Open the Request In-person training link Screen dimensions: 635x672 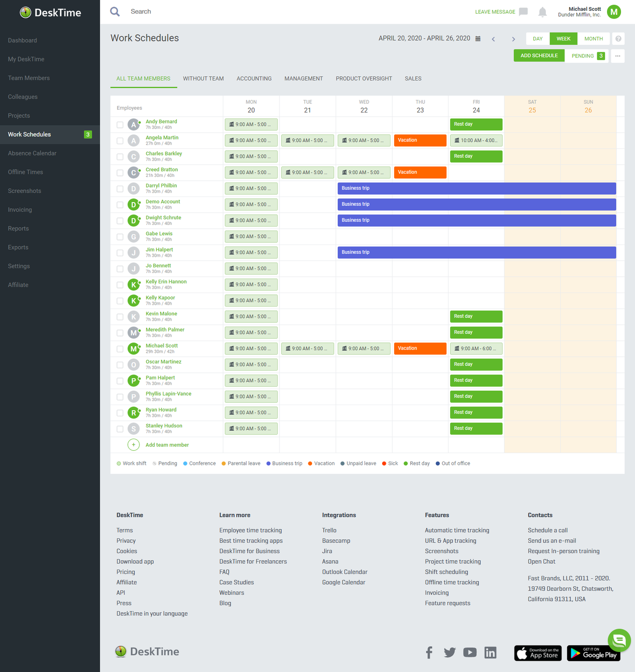(x=564, y=551)
